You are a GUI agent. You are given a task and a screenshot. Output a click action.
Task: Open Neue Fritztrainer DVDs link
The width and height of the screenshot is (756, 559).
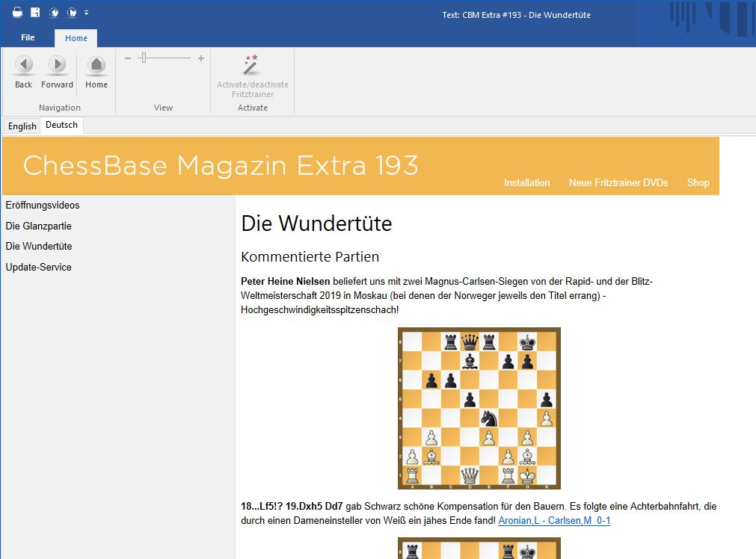(618, 183)
